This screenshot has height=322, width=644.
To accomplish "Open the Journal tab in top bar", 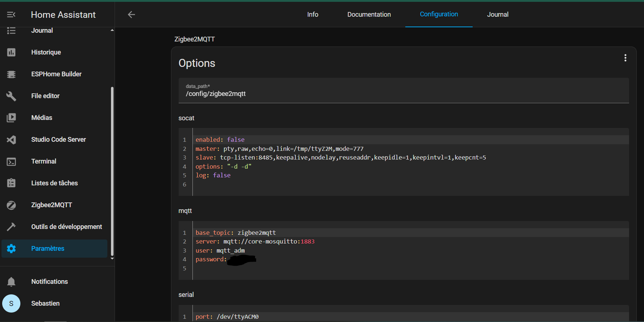I will 498,15.
